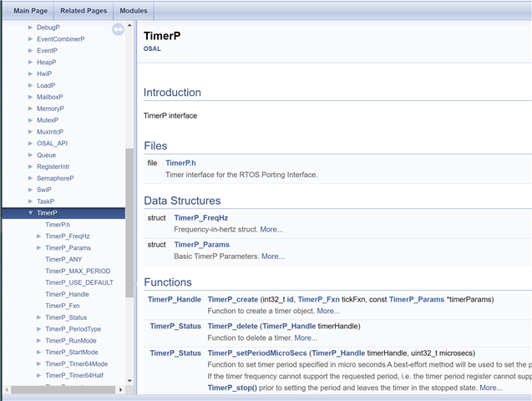
Task: Select MuxIntcP in navigation tree
Action: (50, 132)
